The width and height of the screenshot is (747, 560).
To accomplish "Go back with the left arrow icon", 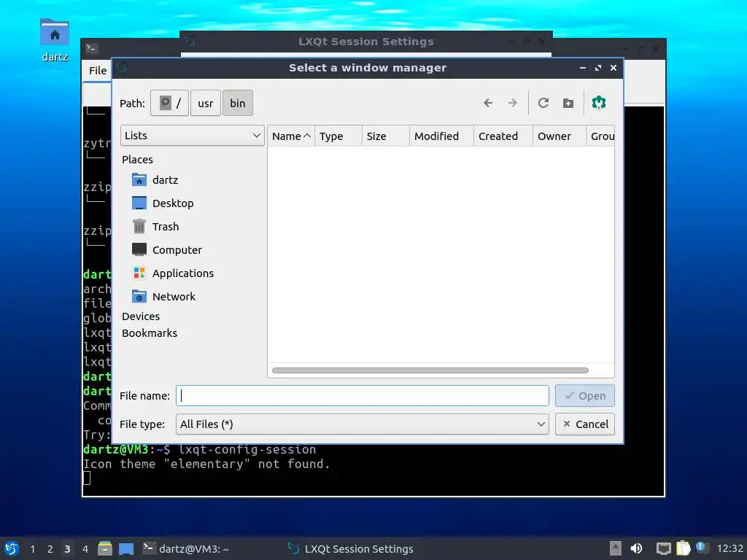I will [x=488, y=103].
